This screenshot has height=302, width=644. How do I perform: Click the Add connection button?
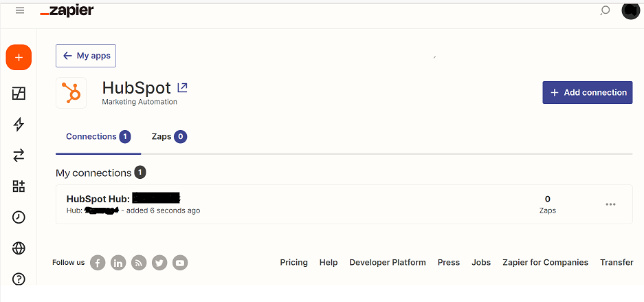click(588, 92)
